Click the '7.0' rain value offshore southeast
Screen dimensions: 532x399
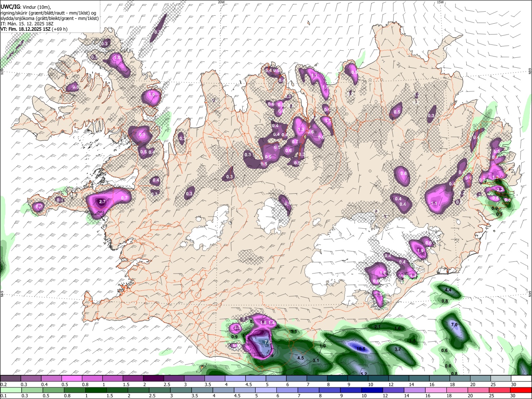click(x=454, y=325)
